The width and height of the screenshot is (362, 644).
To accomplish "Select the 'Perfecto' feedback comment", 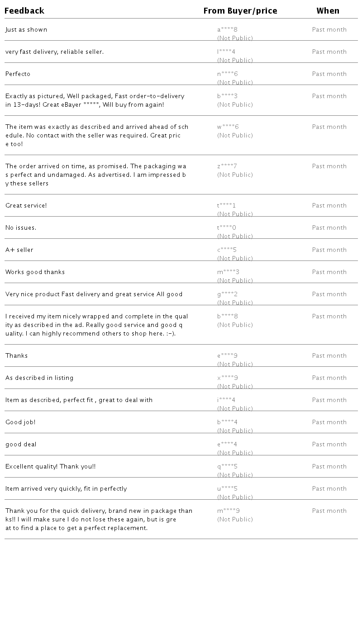I will (18, 74).
